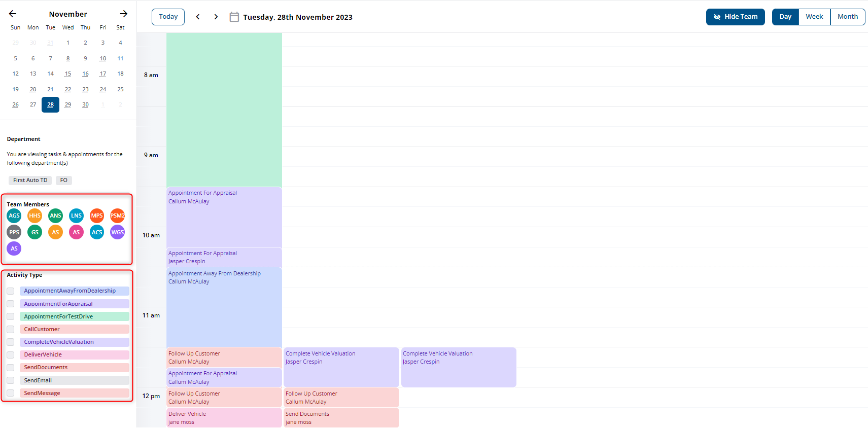Pick November 26 in mini calendar
Viewport: 868px width, 429px height.
pyautogui.click(x=16, y=104)
